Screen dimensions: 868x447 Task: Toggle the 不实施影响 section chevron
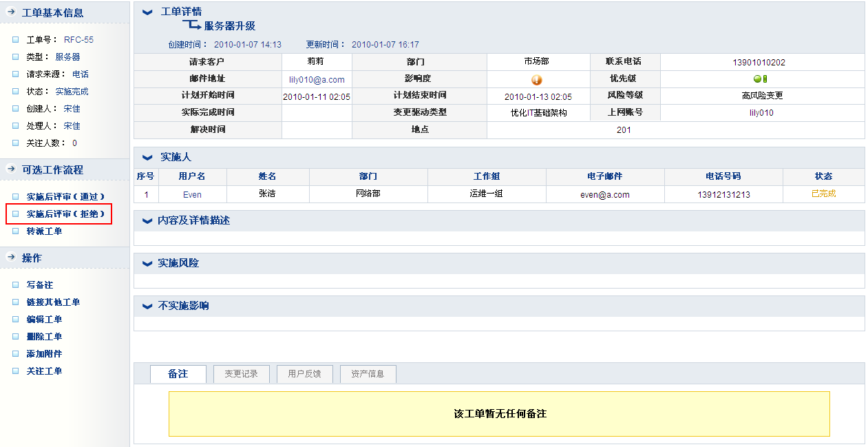pyautogui.click(x=147, y=306)
